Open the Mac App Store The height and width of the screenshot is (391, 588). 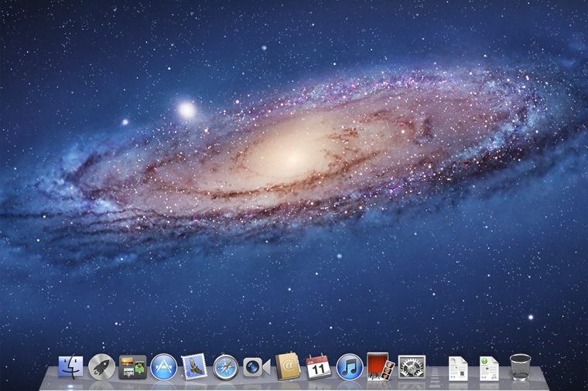point(163,367)
